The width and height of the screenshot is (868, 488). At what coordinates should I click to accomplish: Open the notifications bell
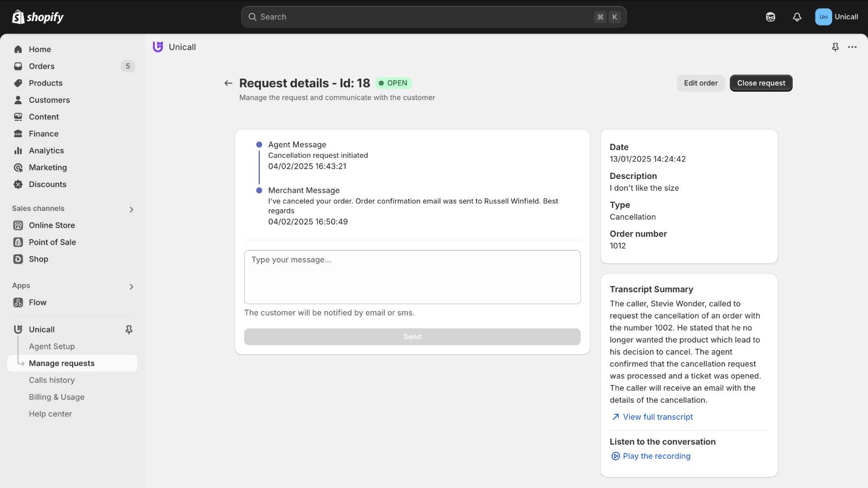tap(797, 17)
